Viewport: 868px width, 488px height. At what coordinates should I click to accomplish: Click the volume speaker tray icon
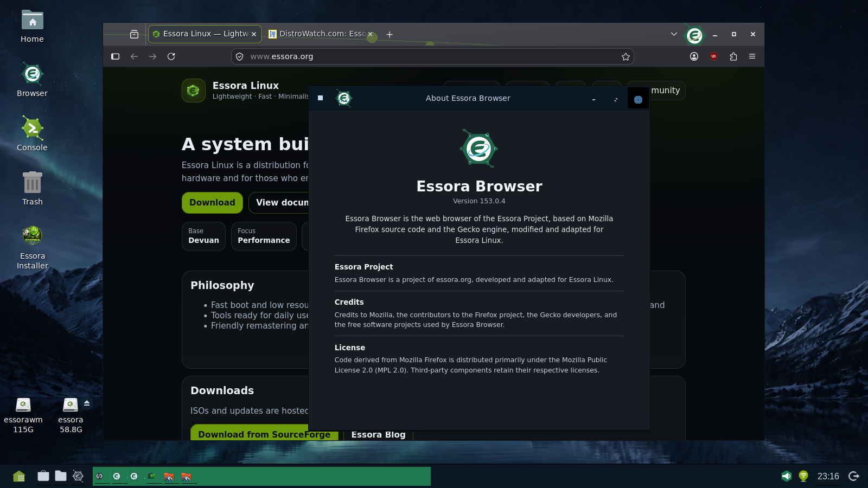click(x=786, y=476)
